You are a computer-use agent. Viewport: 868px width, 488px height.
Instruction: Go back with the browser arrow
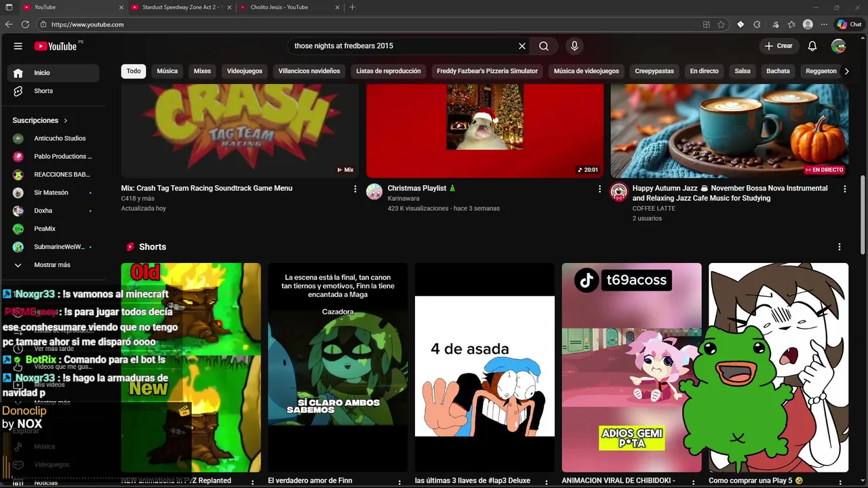pyautogui.click(x=9, y=24)
